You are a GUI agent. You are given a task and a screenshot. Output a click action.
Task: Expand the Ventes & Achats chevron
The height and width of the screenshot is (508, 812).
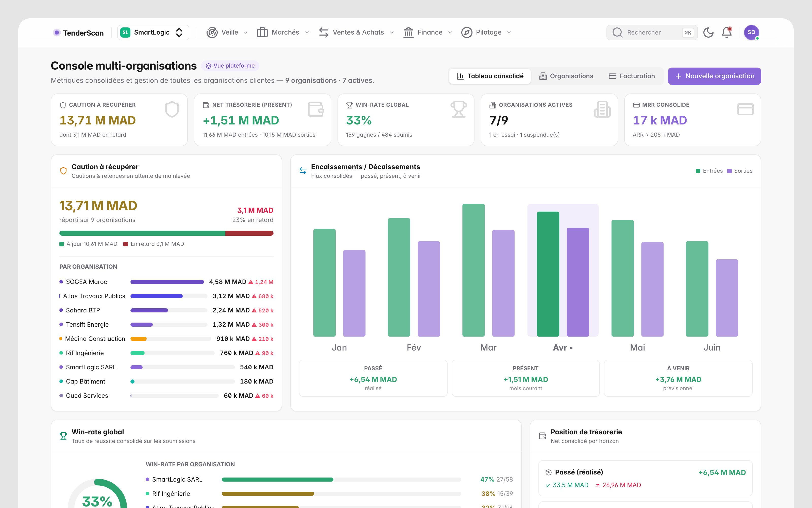tap(392, 33)
